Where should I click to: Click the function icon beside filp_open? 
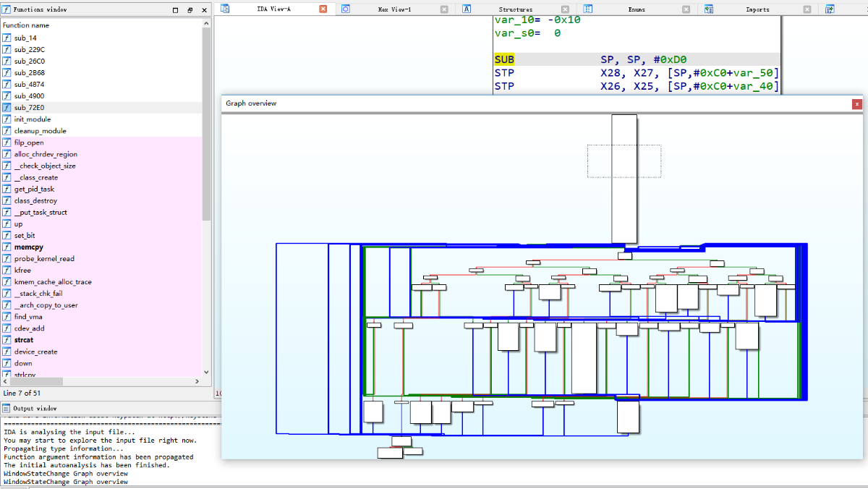pos(7,143)
